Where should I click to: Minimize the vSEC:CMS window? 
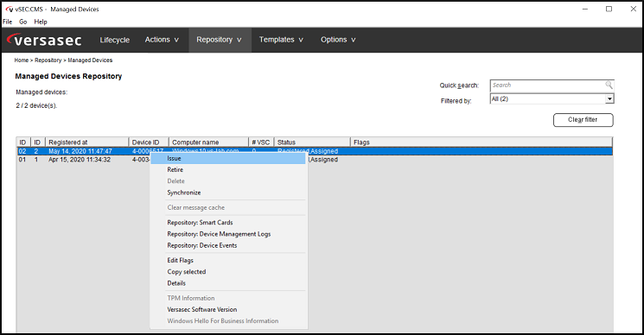585,9
